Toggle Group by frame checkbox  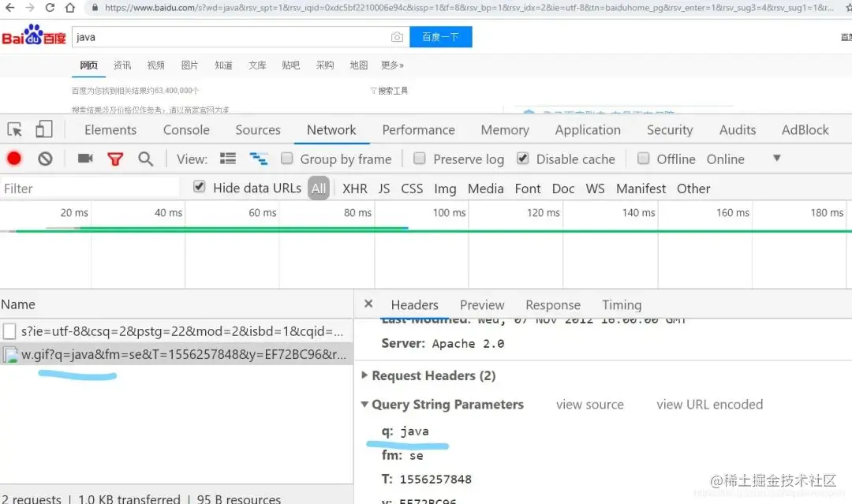pyautogui.click(x=286, y=158)
